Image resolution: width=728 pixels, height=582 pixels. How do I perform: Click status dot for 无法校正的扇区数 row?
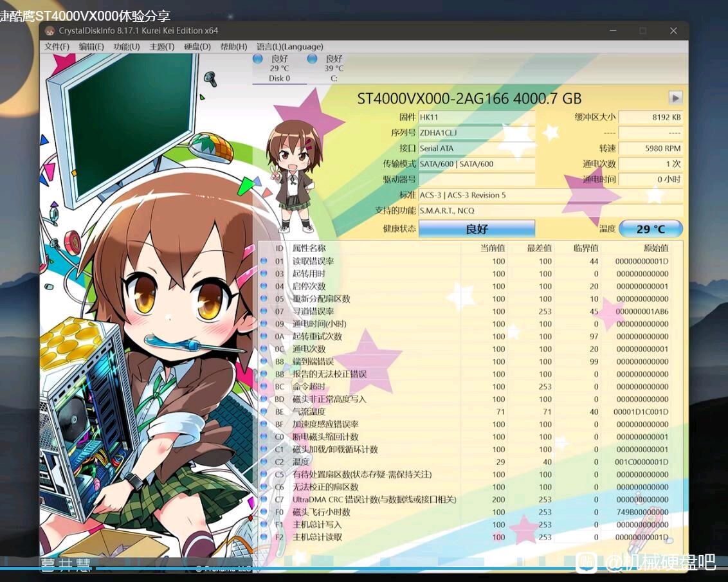tap(264, 487)
